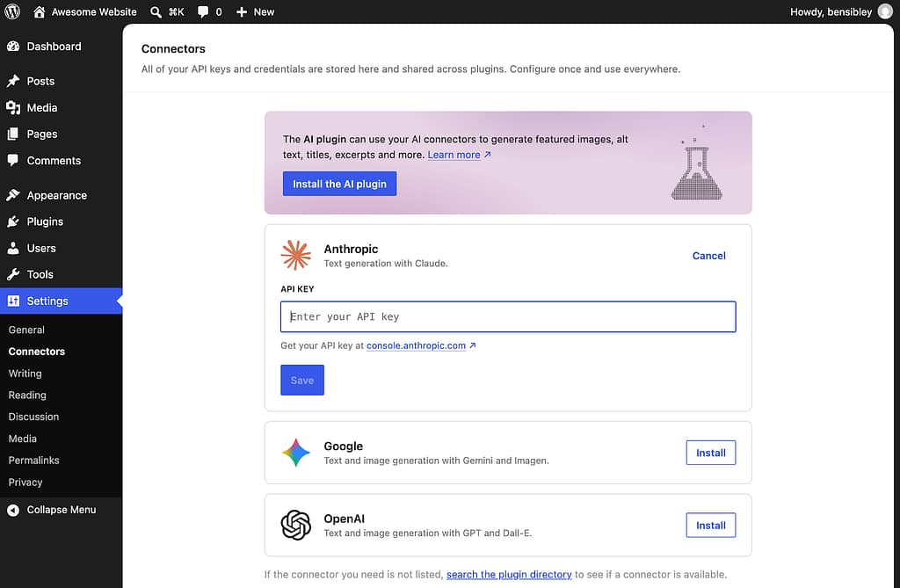Click the Pages icon in sidebar
This screenshot has height=588, width=900.
tap(13, 134)
